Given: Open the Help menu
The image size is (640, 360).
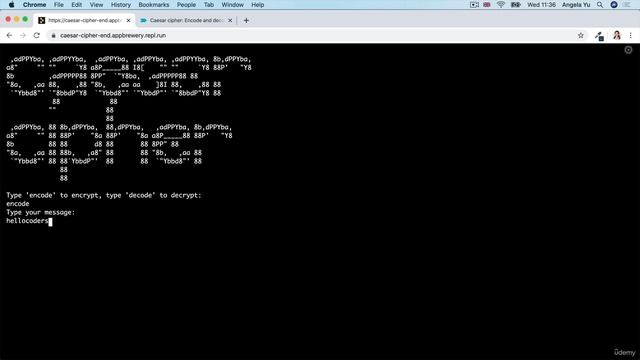Looking at the screenshot, I should [x=258, y=5].
